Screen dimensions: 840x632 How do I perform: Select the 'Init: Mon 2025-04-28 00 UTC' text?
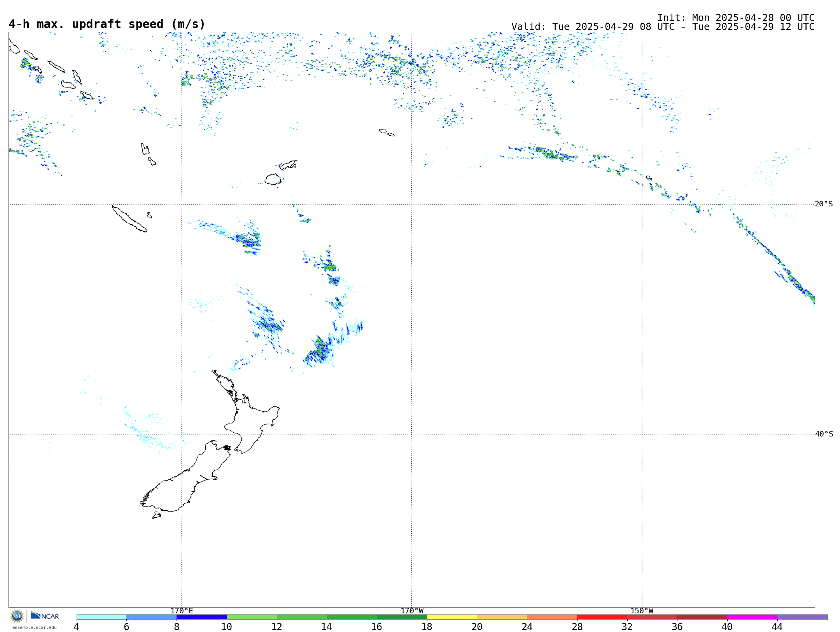click(736, 18)
